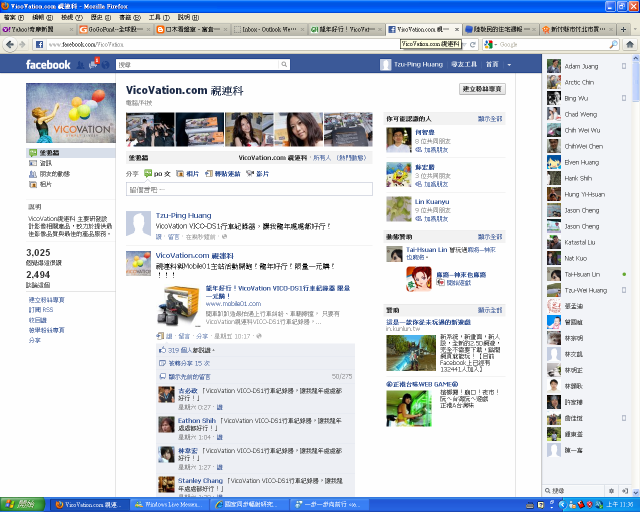The image size is (640, 512).
Task: Select the link share icon
Action: pyautogui.click(x=209, y=174)
